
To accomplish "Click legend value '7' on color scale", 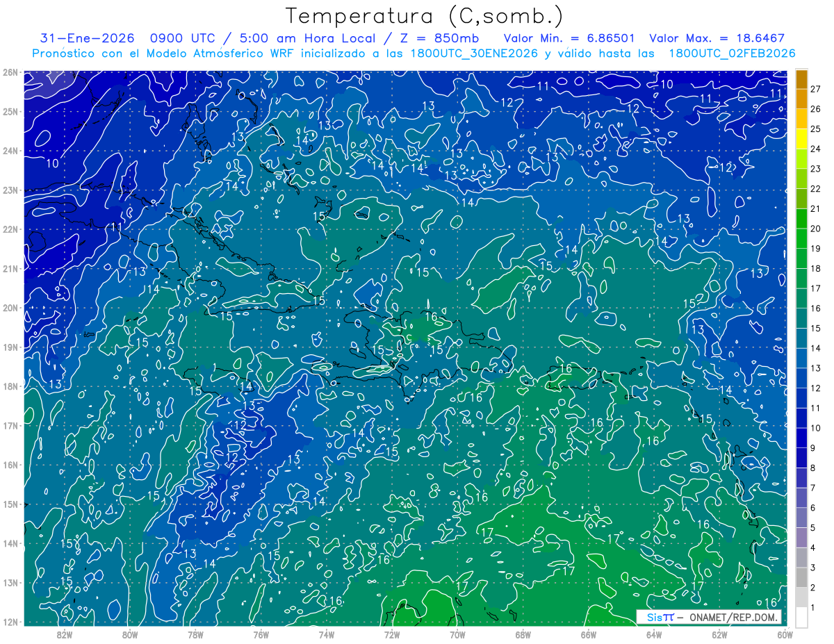I will pos(813,488).
